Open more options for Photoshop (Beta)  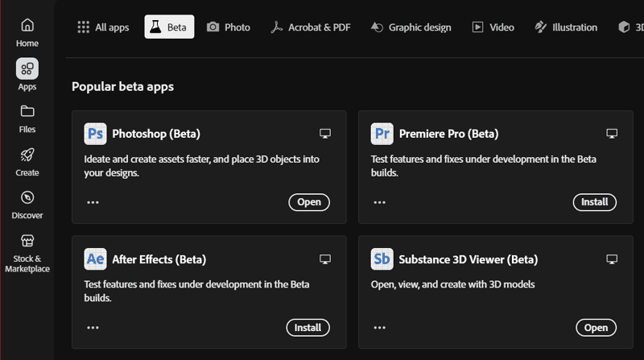[93, 202]
